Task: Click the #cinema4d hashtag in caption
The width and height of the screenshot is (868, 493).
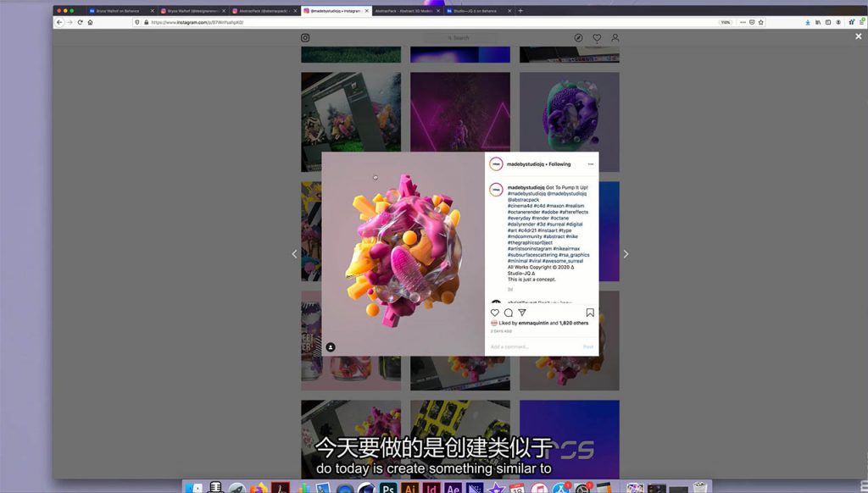Action: [520, 206]
